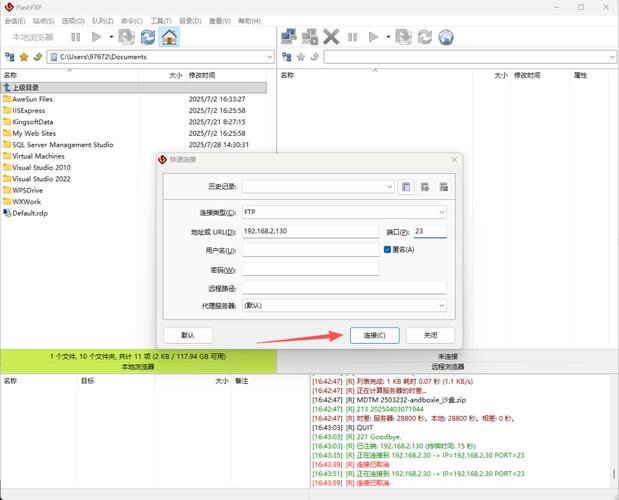Click the globe icon in remote toolbar
The height and width of the screenshot is (500, 619).
tap(446, 37)
